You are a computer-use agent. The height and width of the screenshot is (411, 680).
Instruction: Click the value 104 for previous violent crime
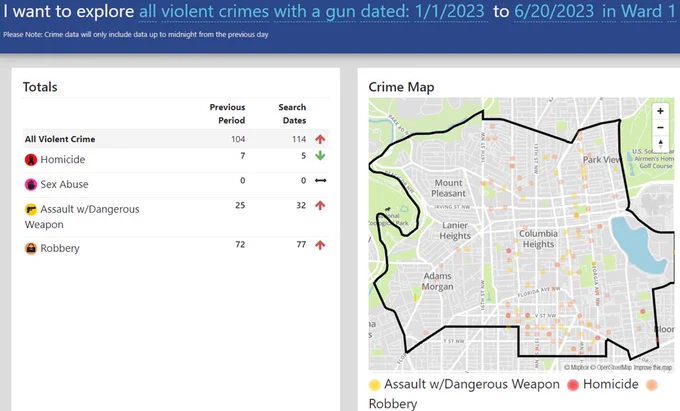pyautogui.click(x=238, y=139)
